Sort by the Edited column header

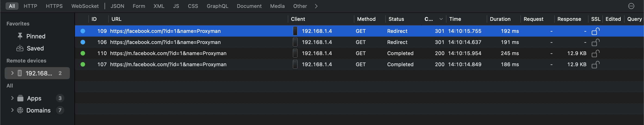(613, 19)
